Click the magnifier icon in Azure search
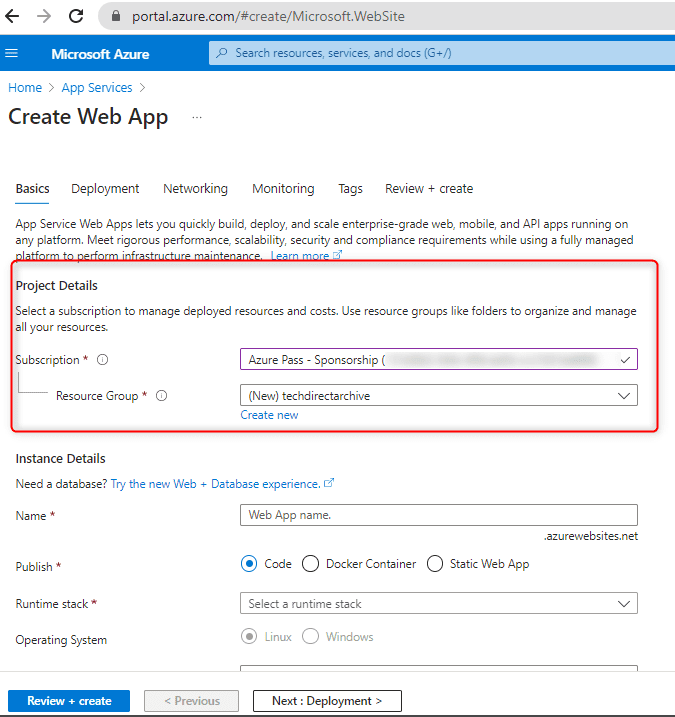 [x=222, y=53]
